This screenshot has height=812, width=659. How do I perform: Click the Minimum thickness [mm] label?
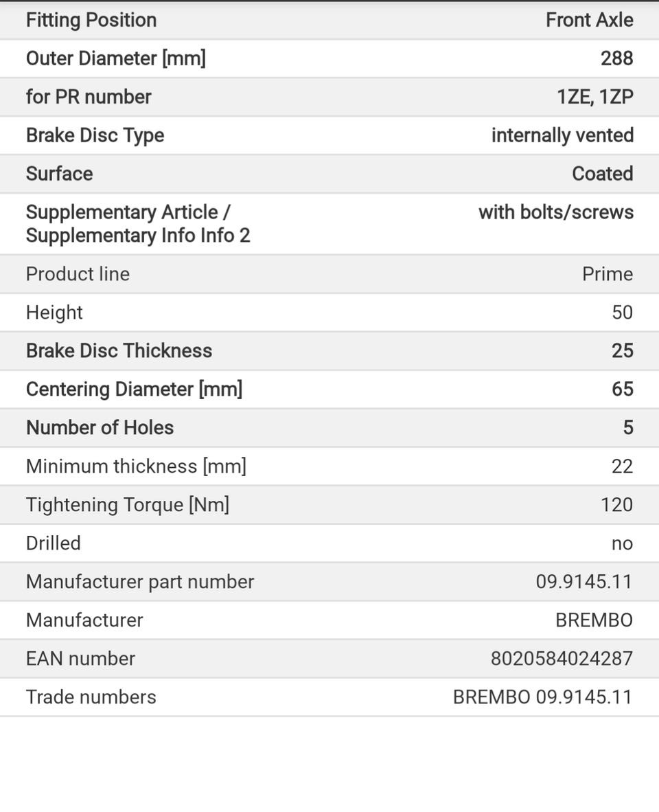coord(136,466)
